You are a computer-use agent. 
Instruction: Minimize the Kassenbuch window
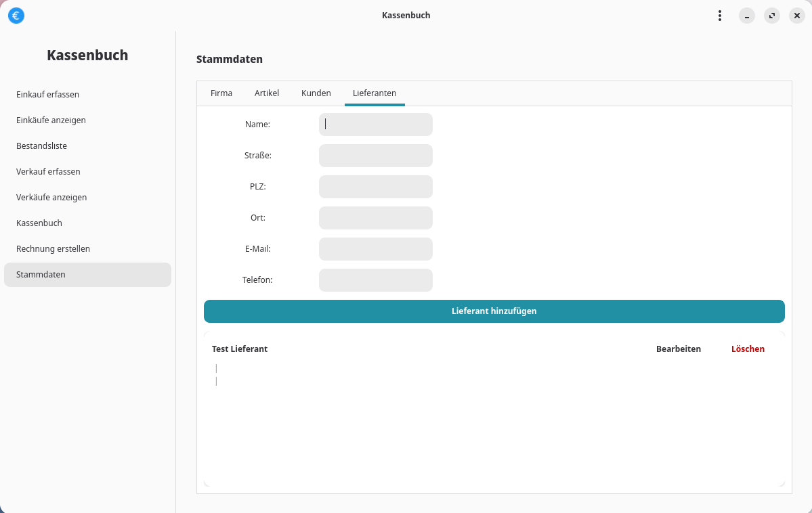point(746,16)
